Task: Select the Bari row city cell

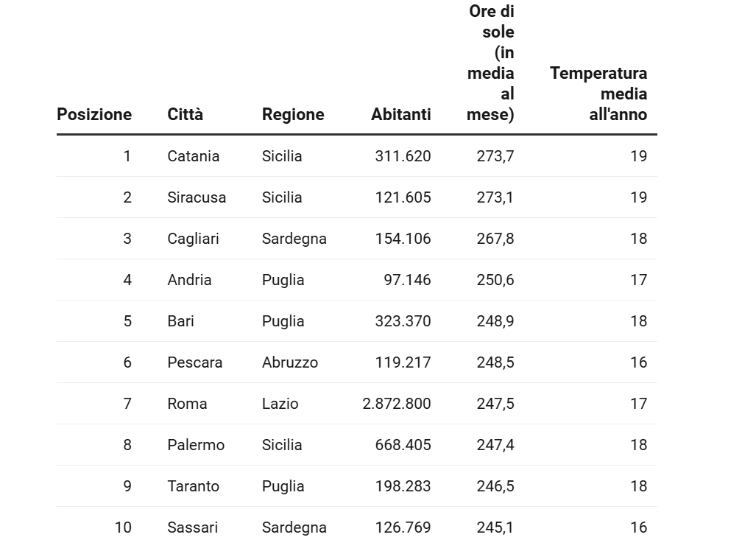Action: point(181,321)
